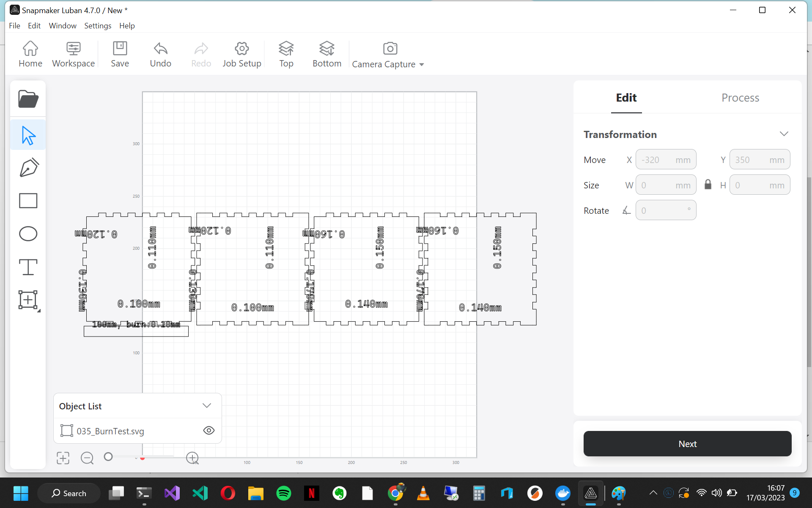
Task: Click the Move X input field
Action: pyautogui.click(x=666, y=159)
